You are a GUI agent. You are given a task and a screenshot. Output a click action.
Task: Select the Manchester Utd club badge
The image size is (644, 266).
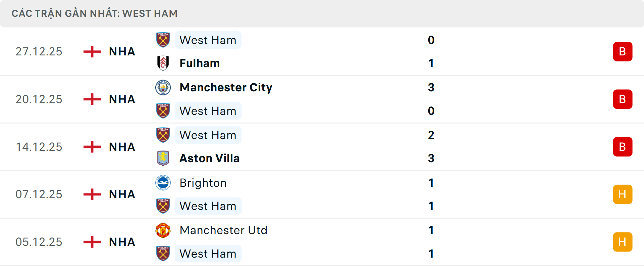click(163, 230)
